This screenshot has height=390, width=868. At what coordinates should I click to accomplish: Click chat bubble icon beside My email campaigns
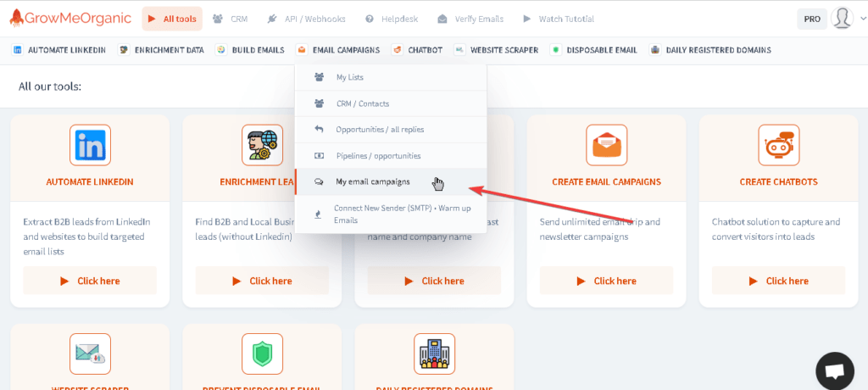319,181
